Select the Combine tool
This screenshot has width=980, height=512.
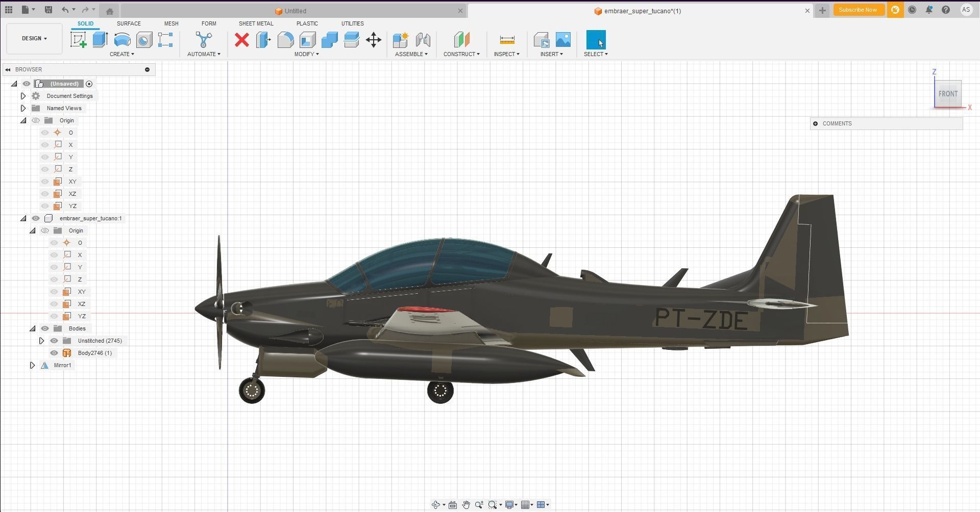point(329,40)
